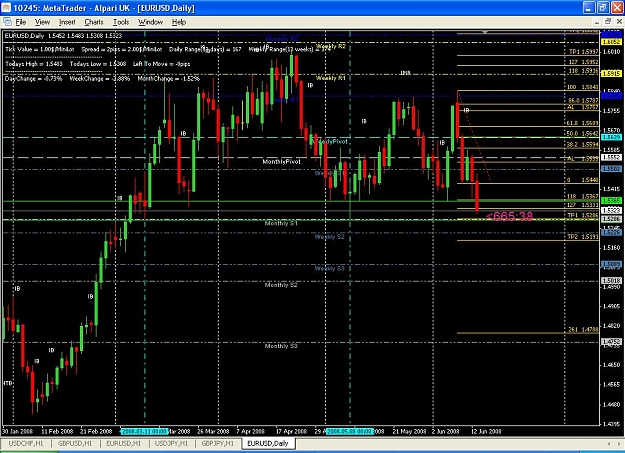Open the View menu

pos(42,22)
